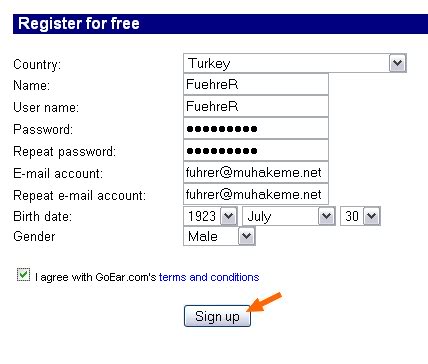Click the arrow beside July month selector

pyautogui.click(x=326, y=216)
